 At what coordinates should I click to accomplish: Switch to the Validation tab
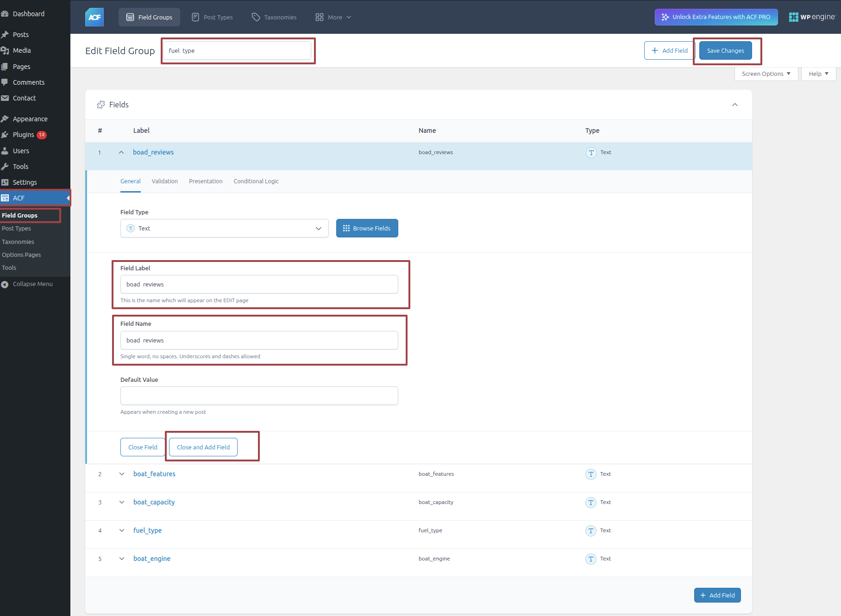tap(164, 181)
